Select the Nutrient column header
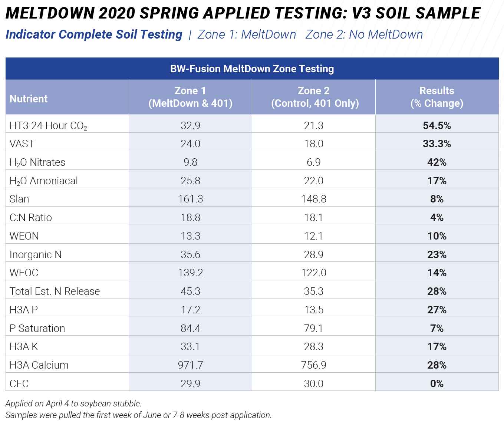 coord(29,99)
